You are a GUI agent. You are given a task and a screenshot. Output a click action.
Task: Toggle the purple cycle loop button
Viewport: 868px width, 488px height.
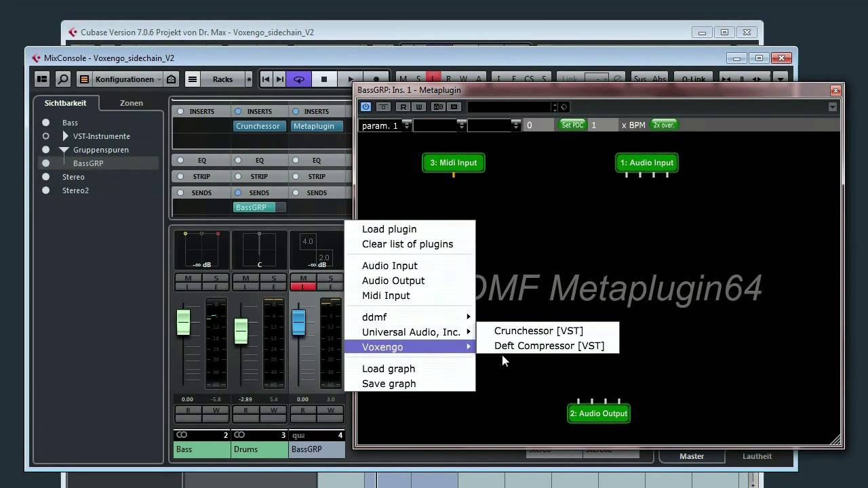[x=299, y=79]
